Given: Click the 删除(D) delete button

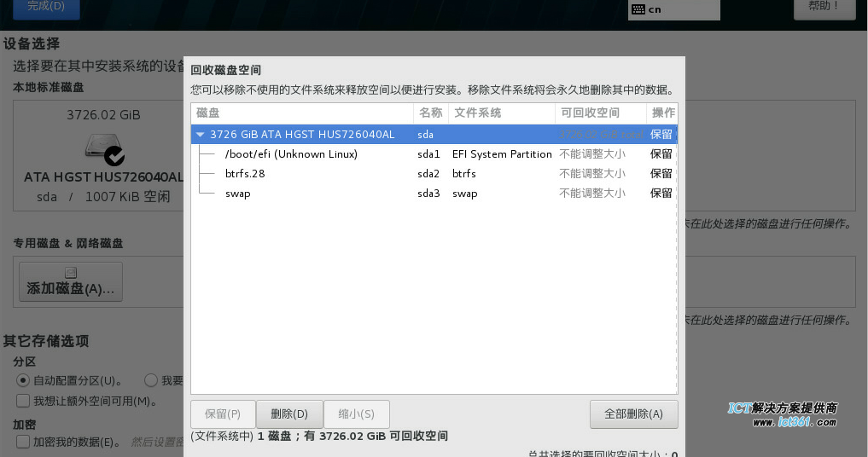Looking at the screenshot, I should [x=289, y=414].
